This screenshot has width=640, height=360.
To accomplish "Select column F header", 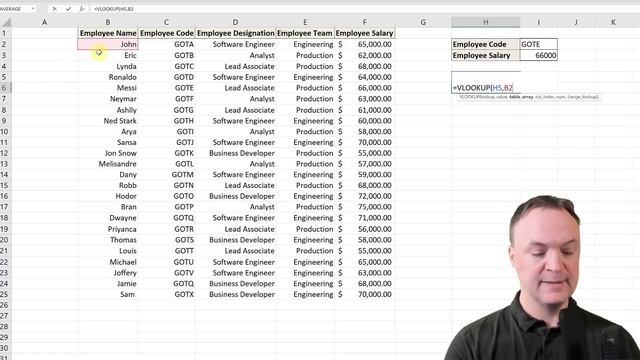I will click(364, 22).
